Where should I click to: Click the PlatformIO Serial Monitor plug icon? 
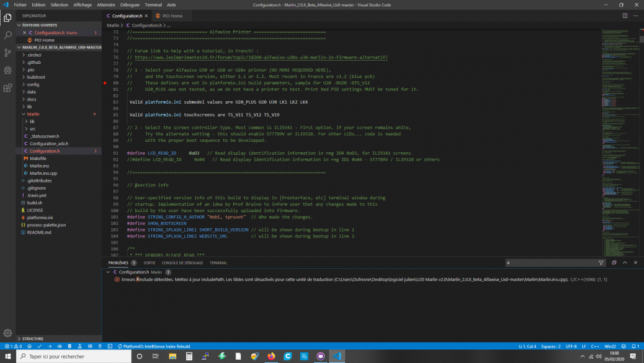click(x=100, y=346)
